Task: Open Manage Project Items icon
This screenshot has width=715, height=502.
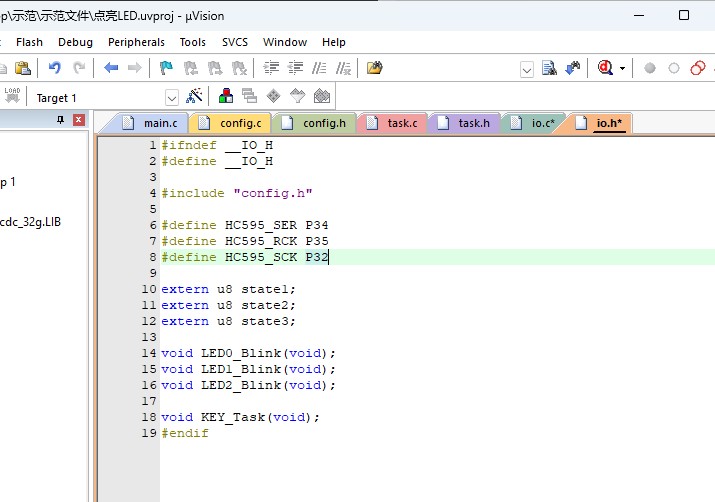Action: point(226,97)
